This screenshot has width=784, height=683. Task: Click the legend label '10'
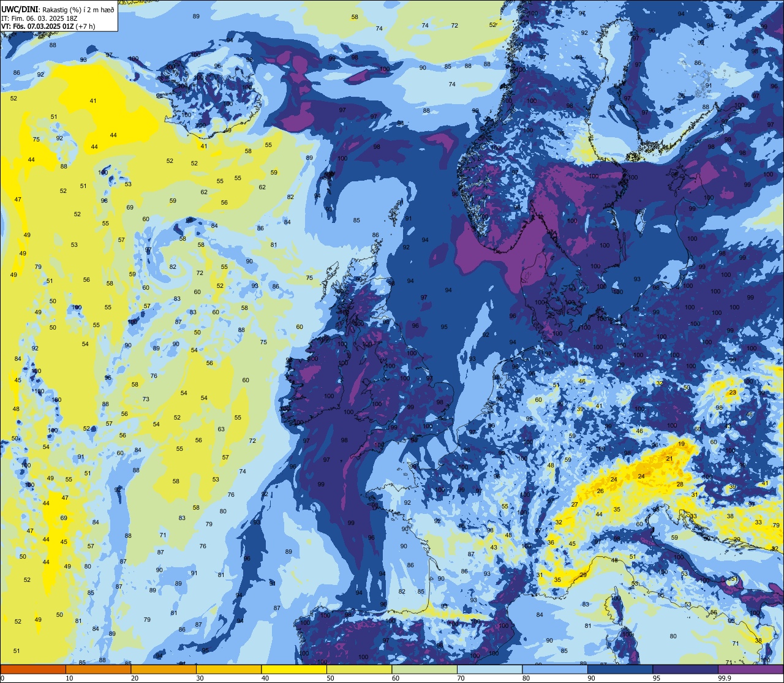pyautogui.click(x=69, y=678)
